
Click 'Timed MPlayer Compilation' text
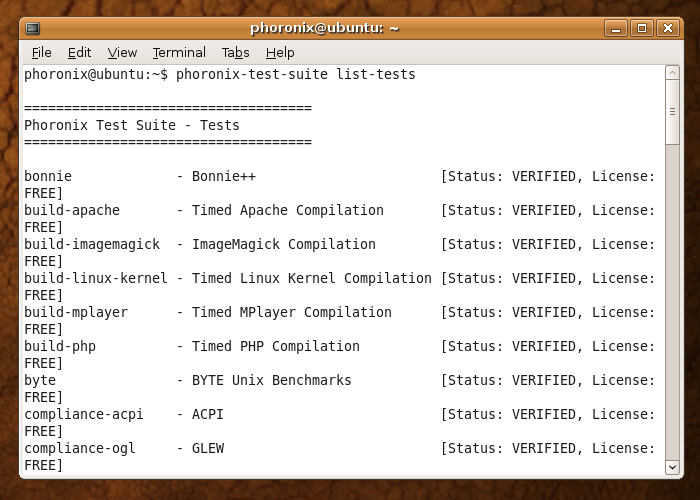pyautogui.click(x=292, y=312)
